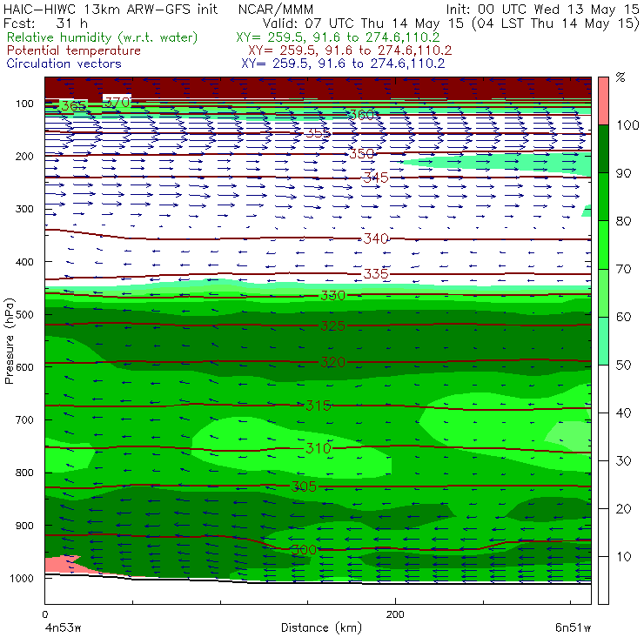Click the 365 isentrope contour label
This screenshot has height=644, width=644.
74,106
